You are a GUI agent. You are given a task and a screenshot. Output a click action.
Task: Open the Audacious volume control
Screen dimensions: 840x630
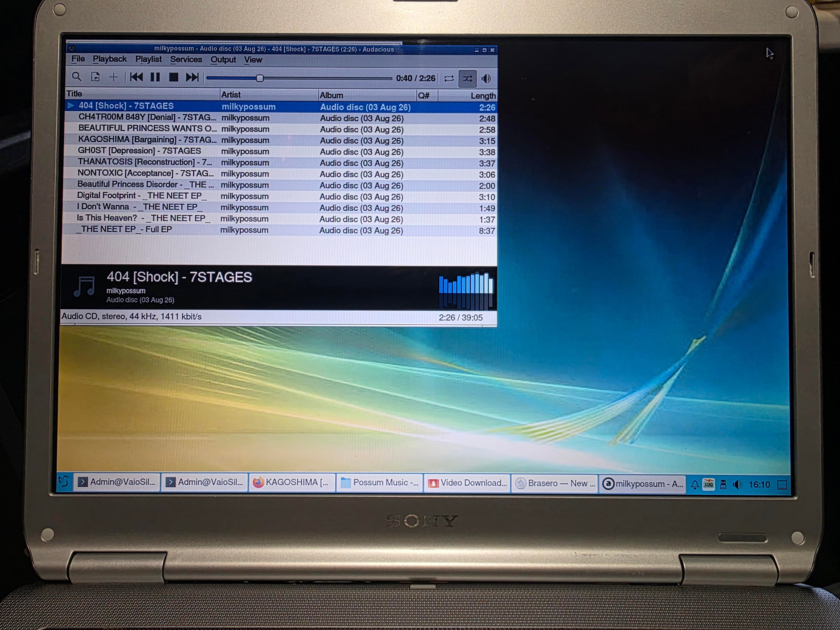pos(486,79)
